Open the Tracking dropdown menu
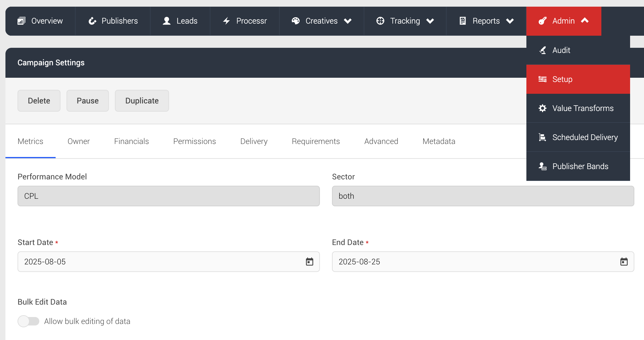This screenshot has width=644, height=340. pos(431,21)
